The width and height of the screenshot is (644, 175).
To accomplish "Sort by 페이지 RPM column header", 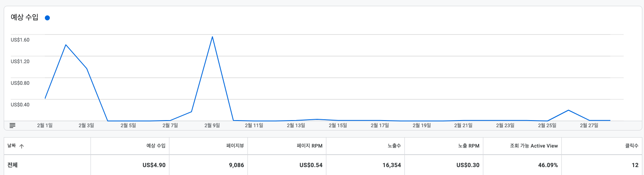I will click(310, 146).
